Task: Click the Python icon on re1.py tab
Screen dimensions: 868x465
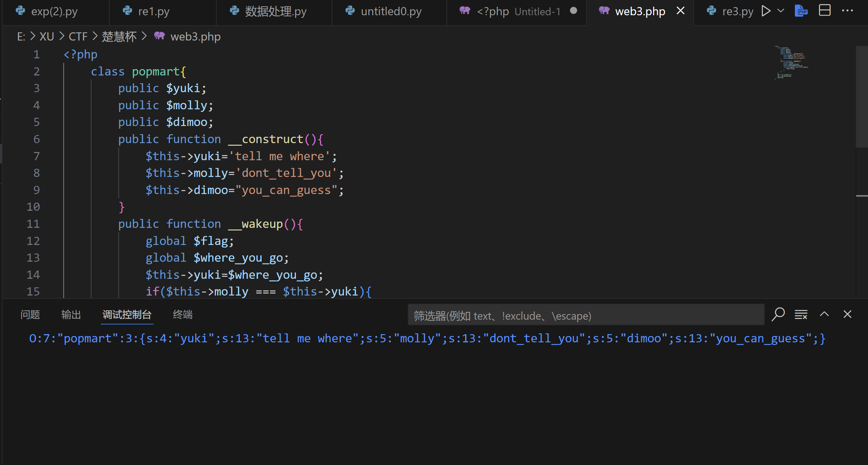Action: (x=128, y=11)
